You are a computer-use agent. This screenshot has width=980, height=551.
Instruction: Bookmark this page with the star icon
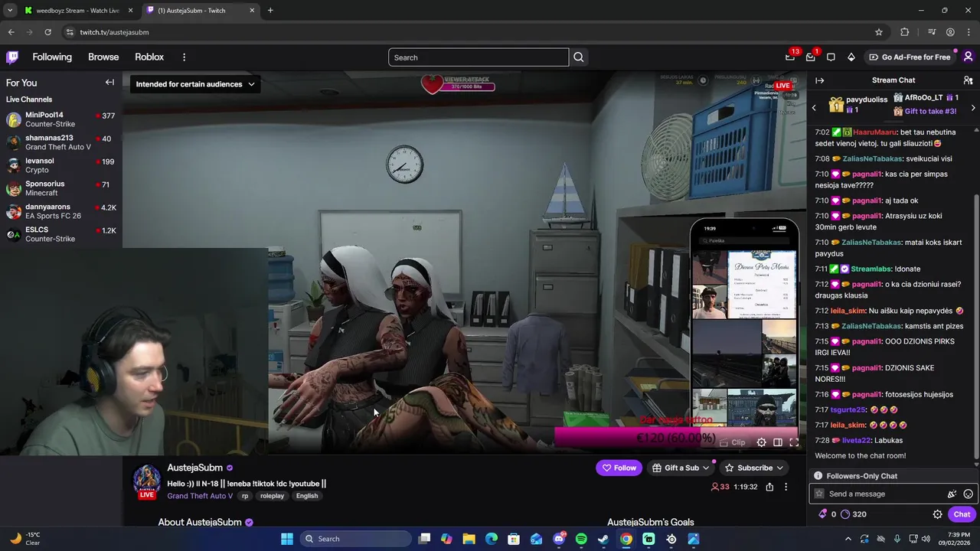(879, 32)
